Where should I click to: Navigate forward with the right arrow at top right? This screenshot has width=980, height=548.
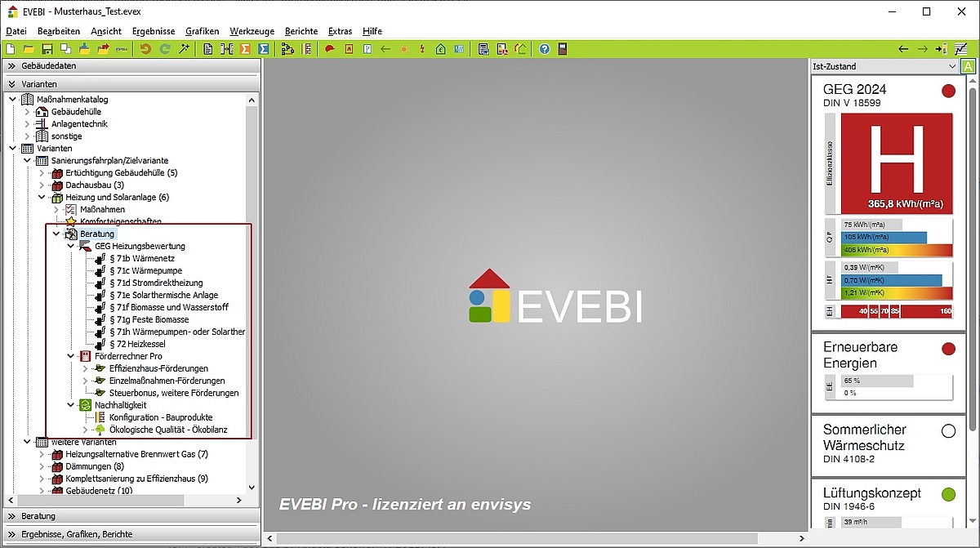(x=922, y=49)
